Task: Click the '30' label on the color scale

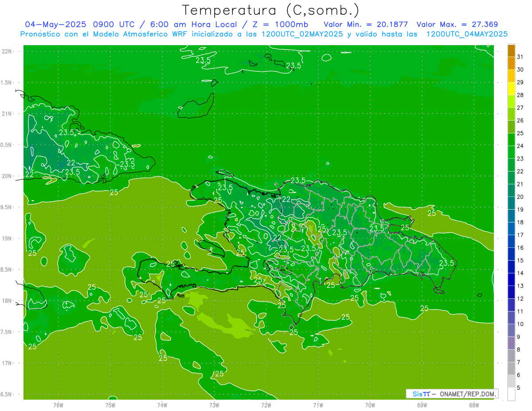Action: click(520, 70)
